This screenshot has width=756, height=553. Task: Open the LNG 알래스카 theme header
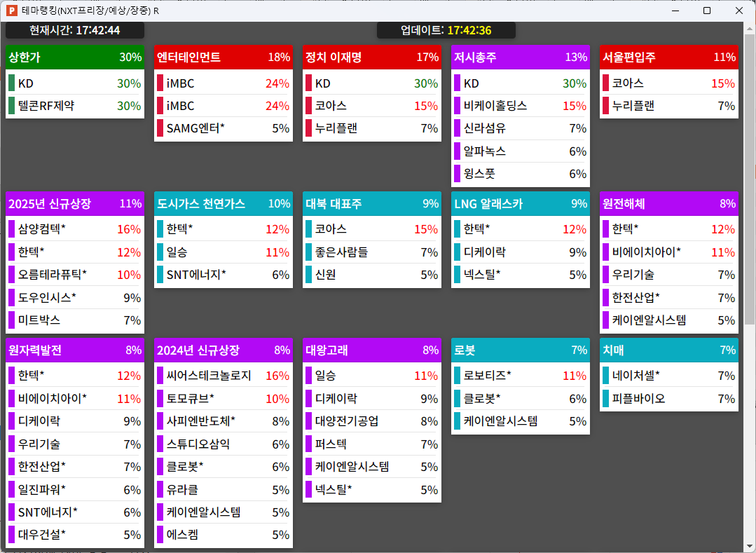pyautogui.click(x=521, y=203)
